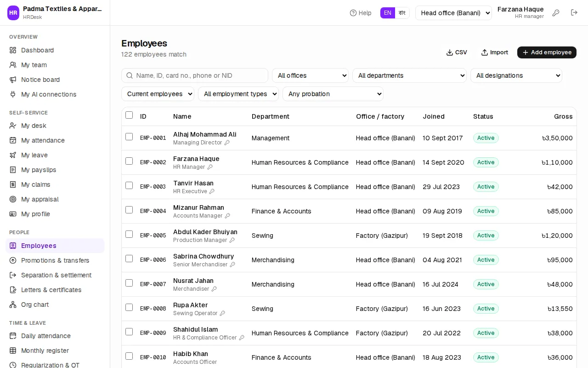Open Sabrina Chowdhury's employee record
The width and height of the screenshot is (588, 368).
click(204, 256)
